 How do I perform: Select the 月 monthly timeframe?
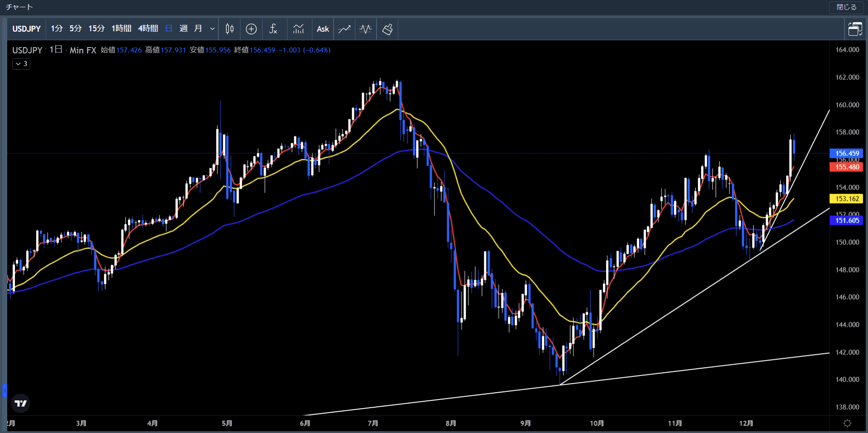click(198, 29)
